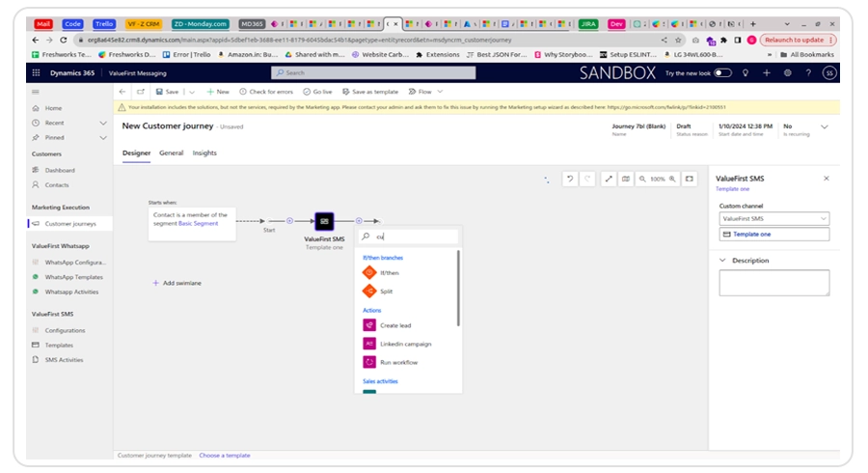Click Relaunch to update in Chrome

[798, 40]
